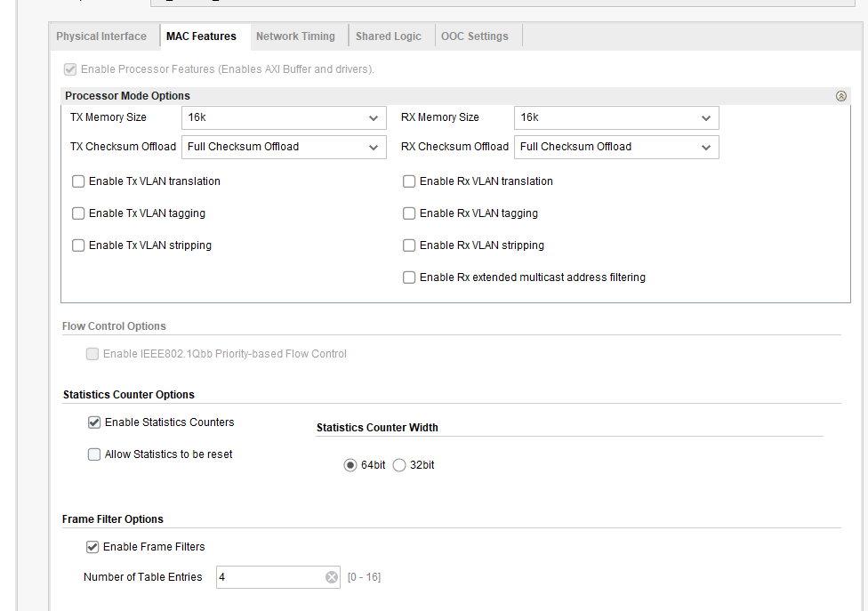Open the Physical Interface tab
The width and height of the screenshot is (868, 611).
tap(101, 36)
